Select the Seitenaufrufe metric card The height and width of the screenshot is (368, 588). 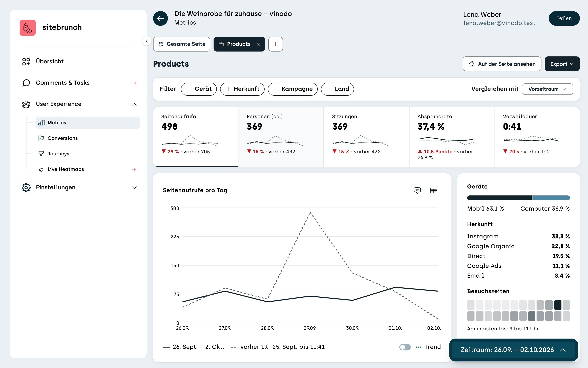[196, 137]
